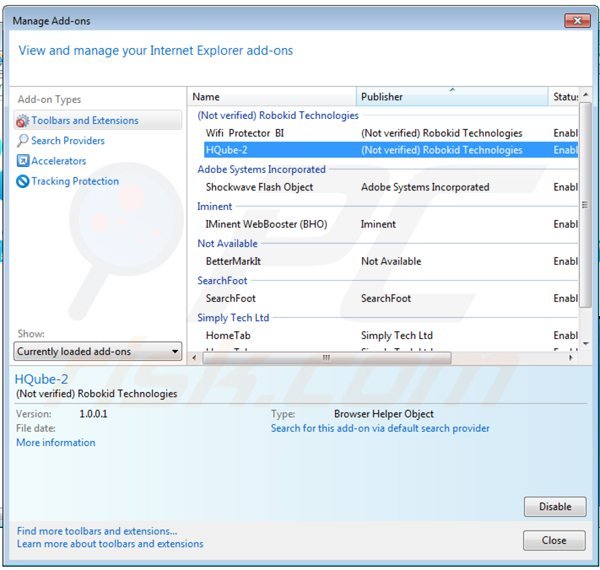
Task: Click Adobe Systems Incorporated publisher cell
Action: pyautogui.click(x=425, y=187)
